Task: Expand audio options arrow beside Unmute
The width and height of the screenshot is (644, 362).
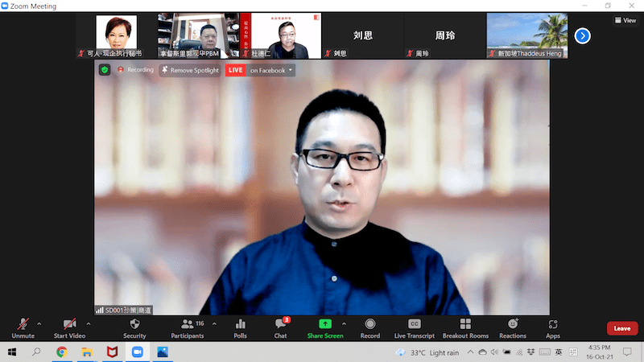Action: click(x=39, y=323)
